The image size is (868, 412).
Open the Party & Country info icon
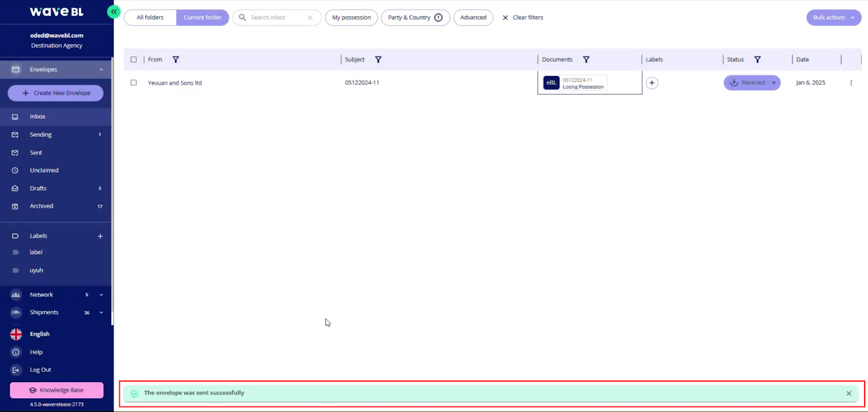coord(438,17)
